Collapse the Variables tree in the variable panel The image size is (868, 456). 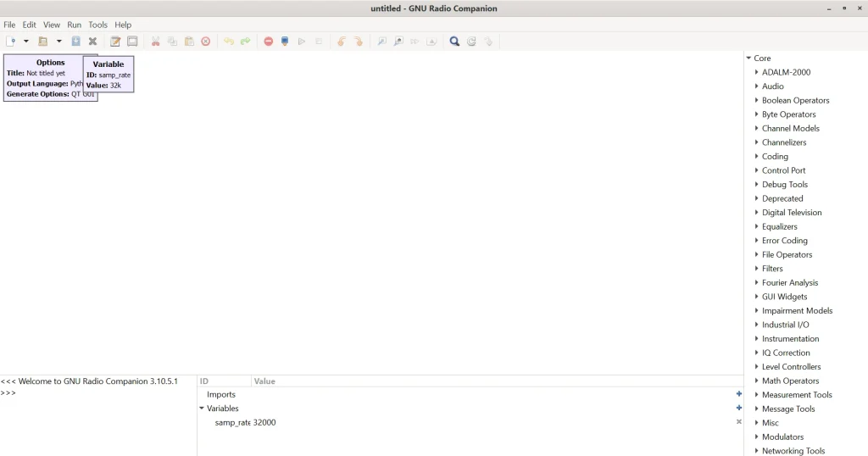[202, 409]
